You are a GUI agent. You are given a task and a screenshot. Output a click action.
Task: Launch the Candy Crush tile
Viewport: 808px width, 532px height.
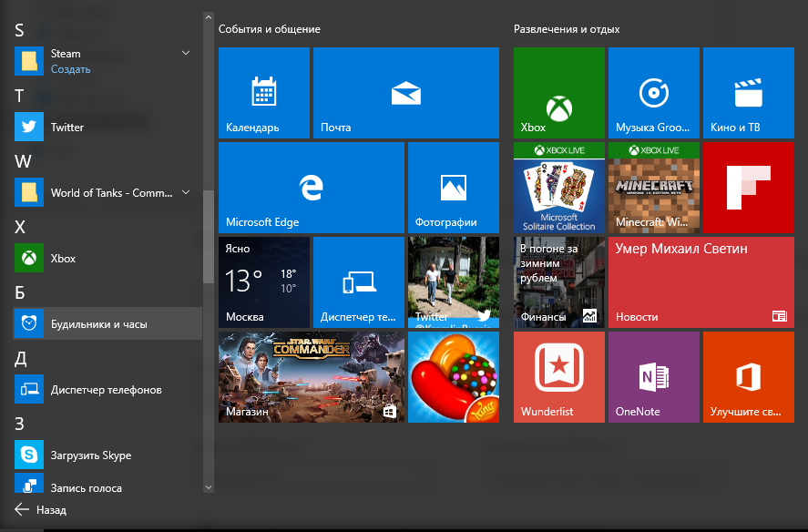pos(454,377)
